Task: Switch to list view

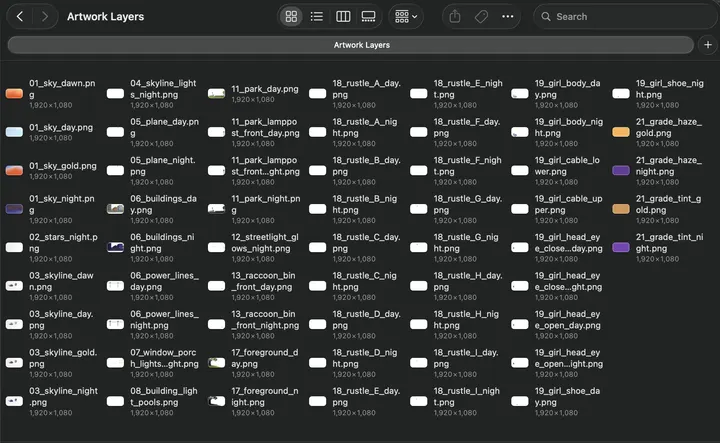Action: click(x=316, y=17)
